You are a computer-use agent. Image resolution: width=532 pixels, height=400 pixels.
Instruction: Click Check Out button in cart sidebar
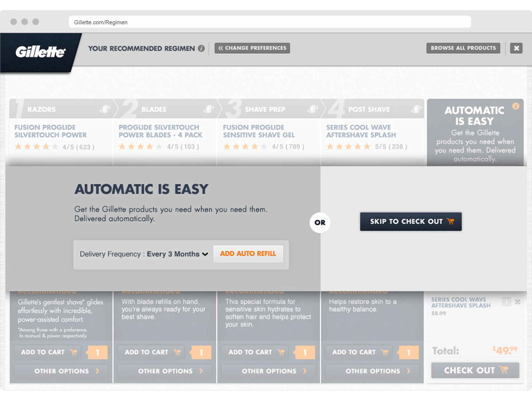click(475, 370)
